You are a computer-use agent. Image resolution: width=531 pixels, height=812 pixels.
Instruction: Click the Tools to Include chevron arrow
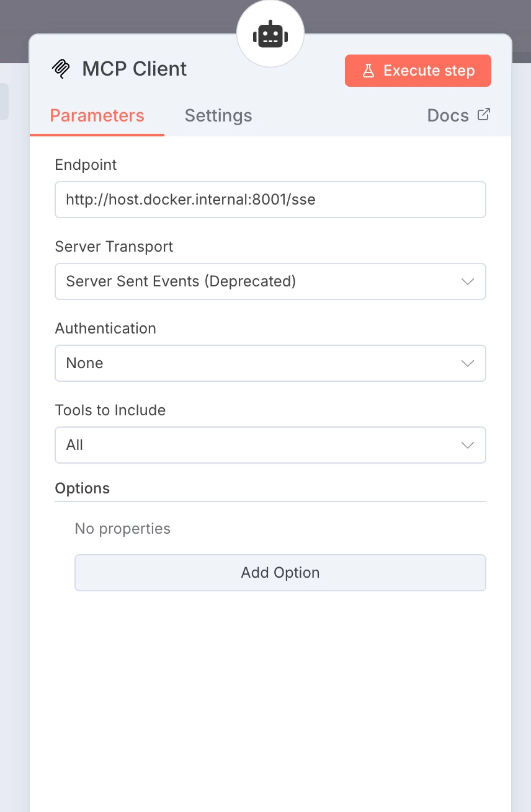[468, 445]
